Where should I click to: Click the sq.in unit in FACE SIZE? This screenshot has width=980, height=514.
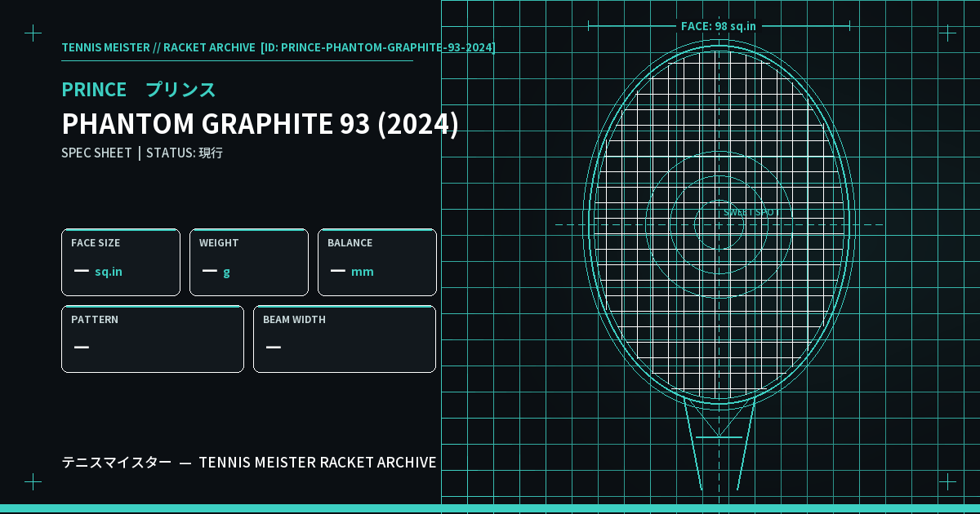[x=109, y=272]
